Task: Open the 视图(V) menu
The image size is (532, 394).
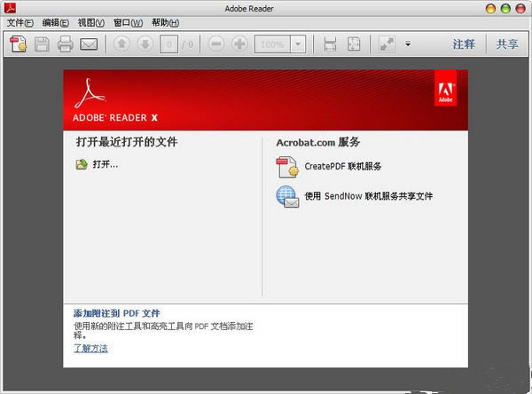Action: pos(91,23)
